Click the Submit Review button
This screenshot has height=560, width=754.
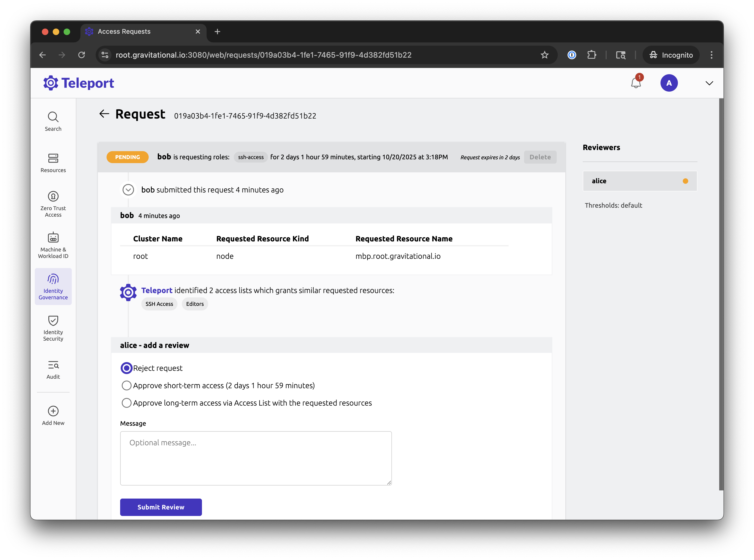coord(161,507)
